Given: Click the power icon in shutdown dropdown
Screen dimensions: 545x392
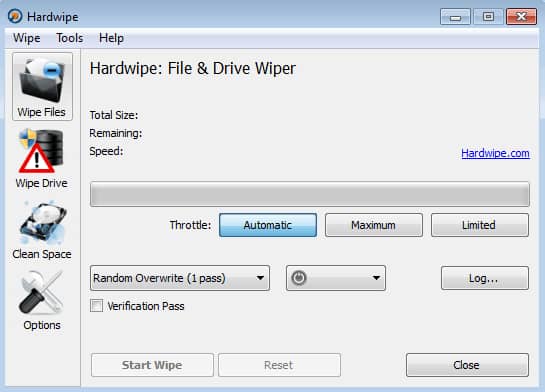Looking at the screenshot, I should [299, 278].
